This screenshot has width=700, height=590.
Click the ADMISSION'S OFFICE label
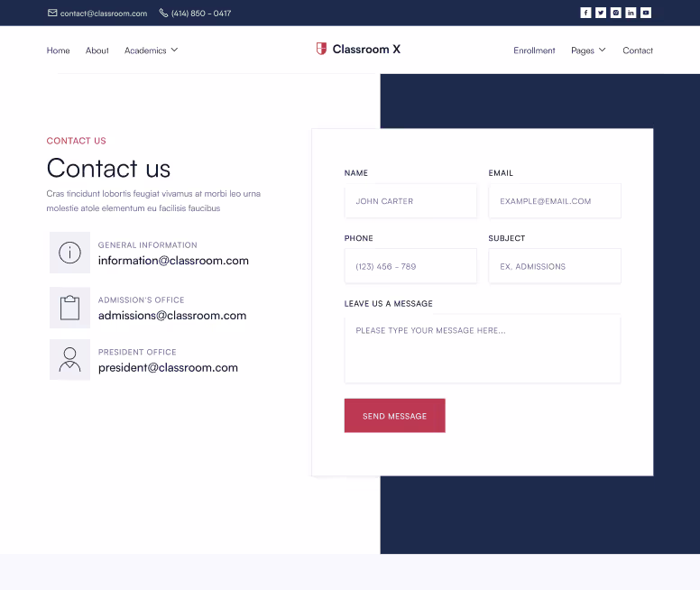141,300
